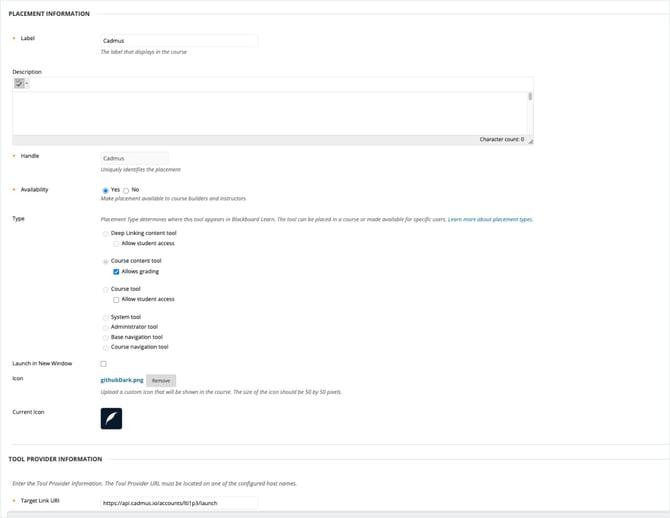Select Yes for Availability
670x518 pixels.
[106, 189]
